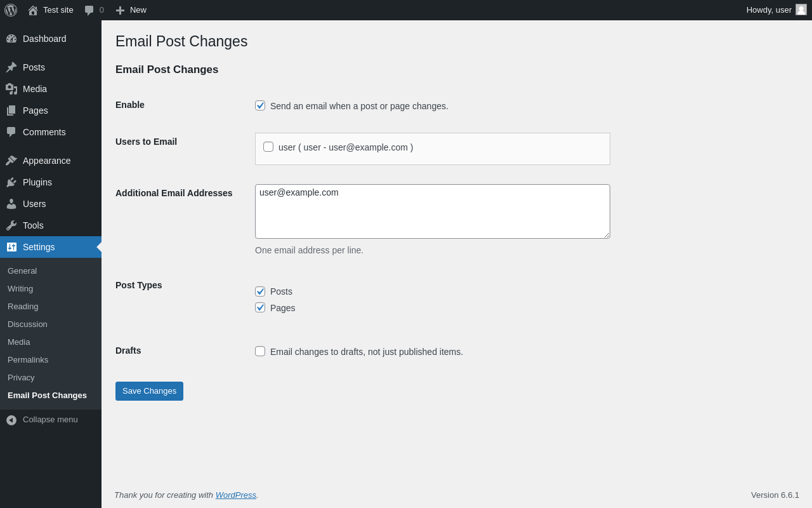Image resolution: width=812 pixels, height=508 pixels.
Task: Open Reading settings submenu
Action: coord(23,307)
